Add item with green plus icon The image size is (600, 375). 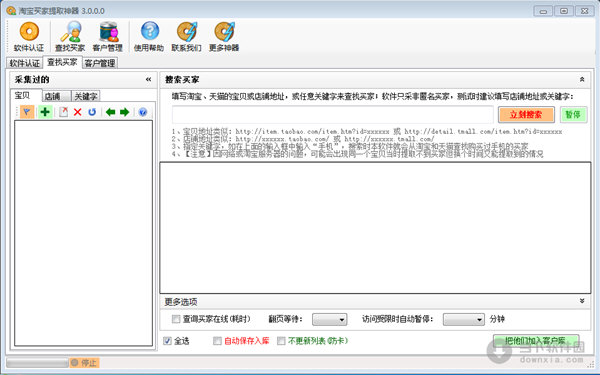pyautogui.click(x=45, y=112)
